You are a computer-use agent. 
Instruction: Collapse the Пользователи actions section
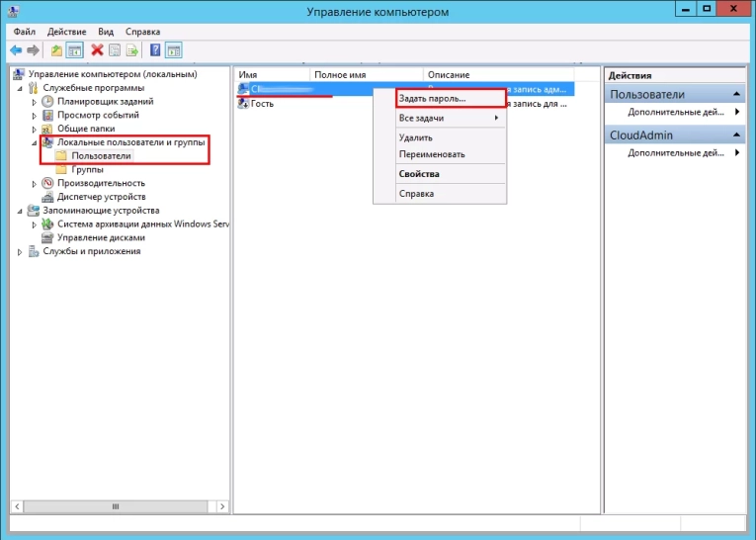tap(737, 94)
